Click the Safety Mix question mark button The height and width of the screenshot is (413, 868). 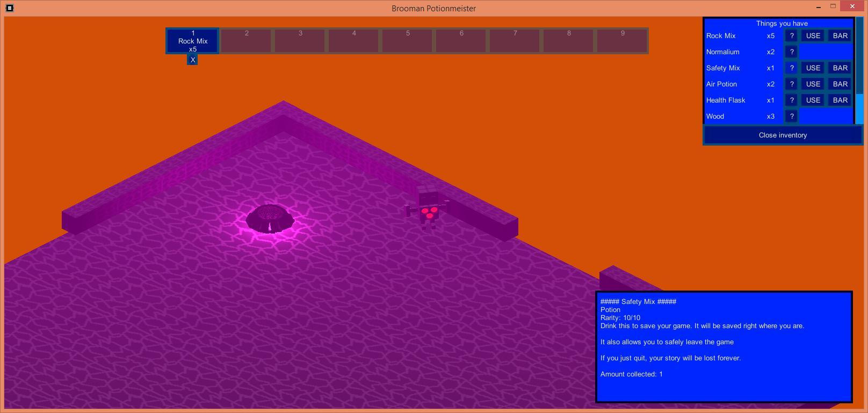pos(791,68)
